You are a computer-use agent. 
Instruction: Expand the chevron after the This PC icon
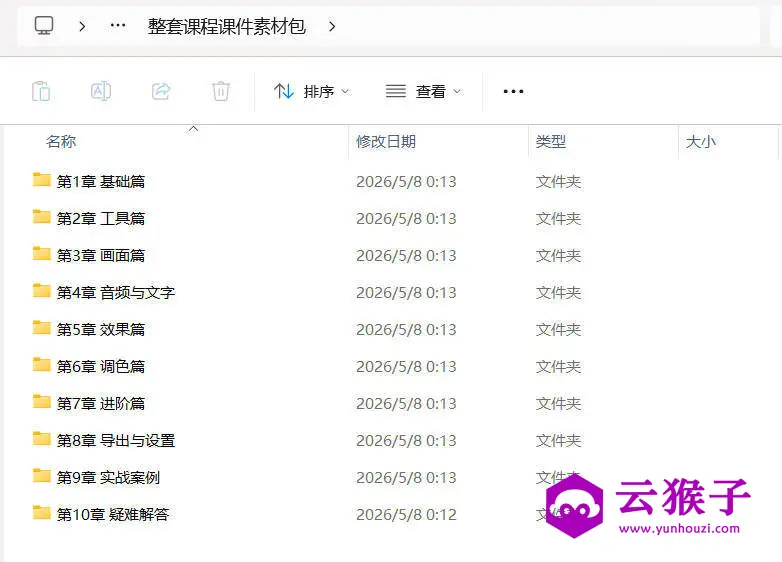82,26
